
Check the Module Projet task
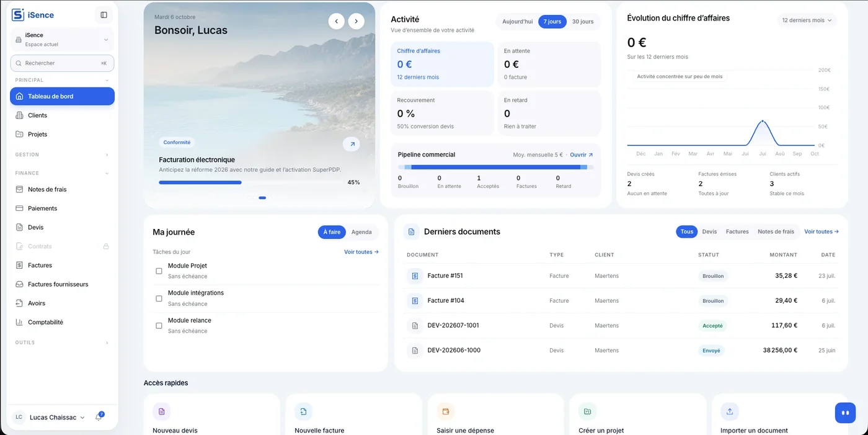pyautogui.click(x=159, y=271)
